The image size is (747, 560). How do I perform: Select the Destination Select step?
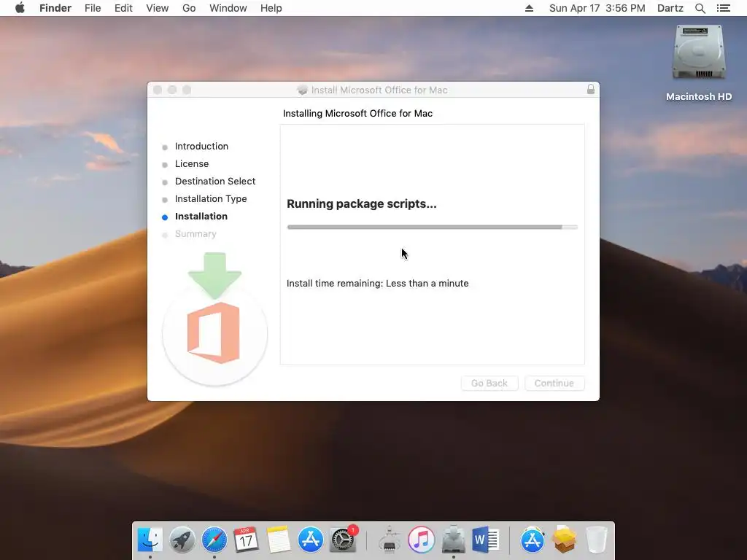215,182
